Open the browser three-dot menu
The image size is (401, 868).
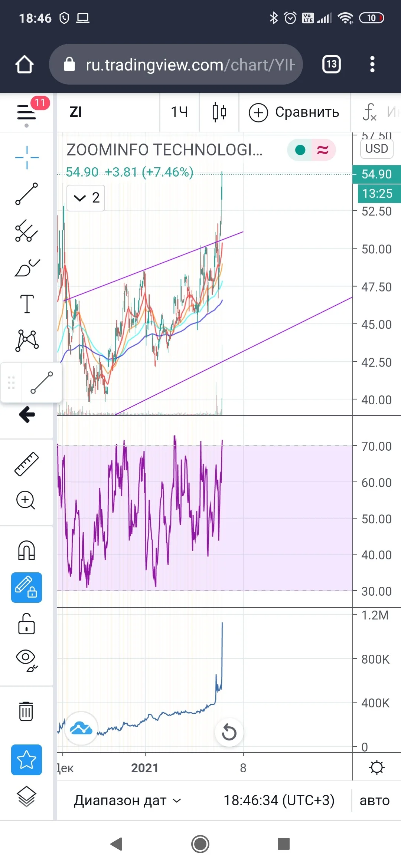(x=372, y=64)
